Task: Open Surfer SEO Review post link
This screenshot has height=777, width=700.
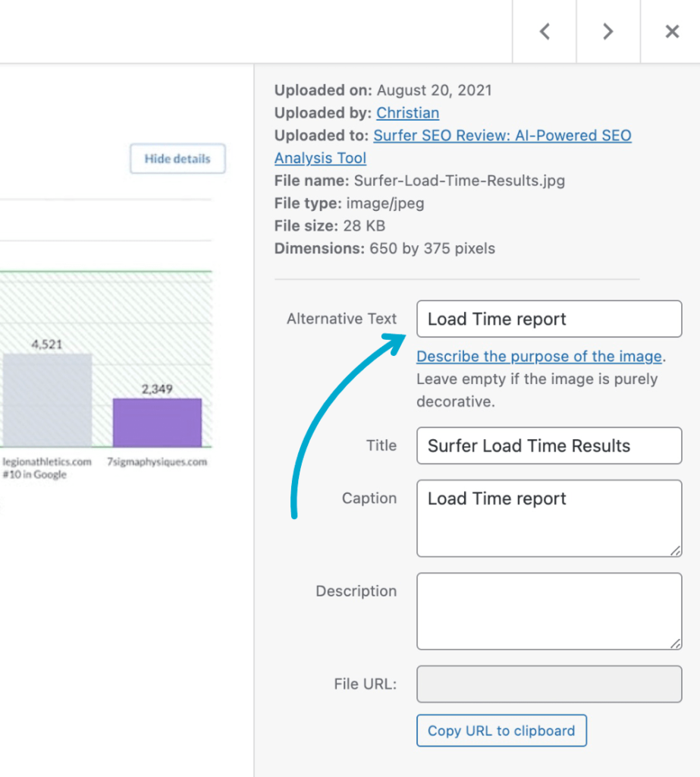Action: [453, 146]
